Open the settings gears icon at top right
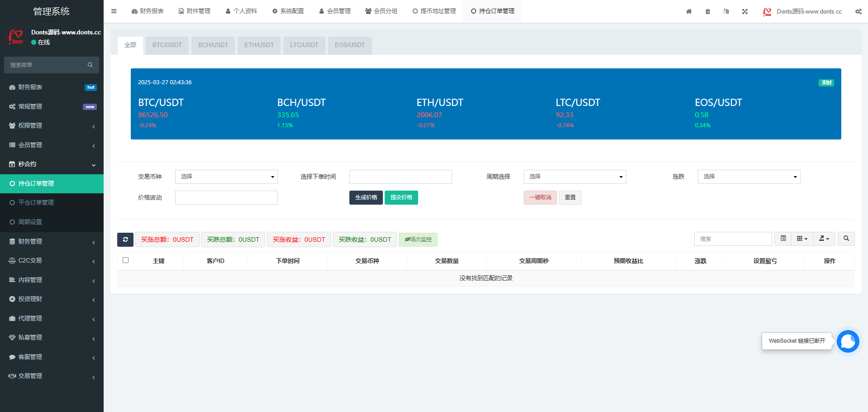Viewport: 868px width, 412px height. (x=858, y=11)
